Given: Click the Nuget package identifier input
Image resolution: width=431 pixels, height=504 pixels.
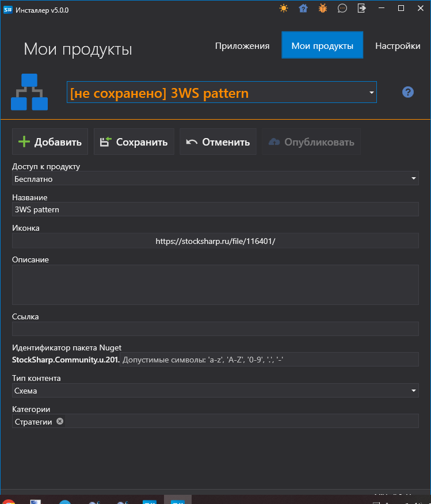Looking at the screenshot, I should (x=269, y=360).
